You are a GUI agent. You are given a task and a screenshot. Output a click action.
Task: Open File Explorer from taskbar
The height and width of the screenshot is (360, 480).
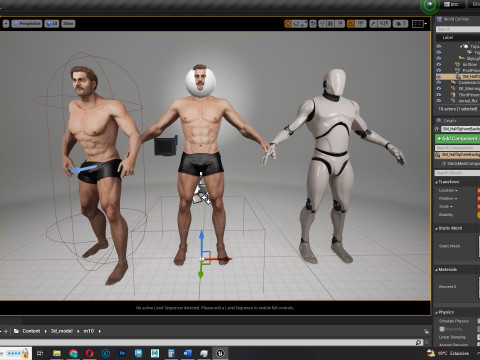pyautogui.click(x=57, y=353)
